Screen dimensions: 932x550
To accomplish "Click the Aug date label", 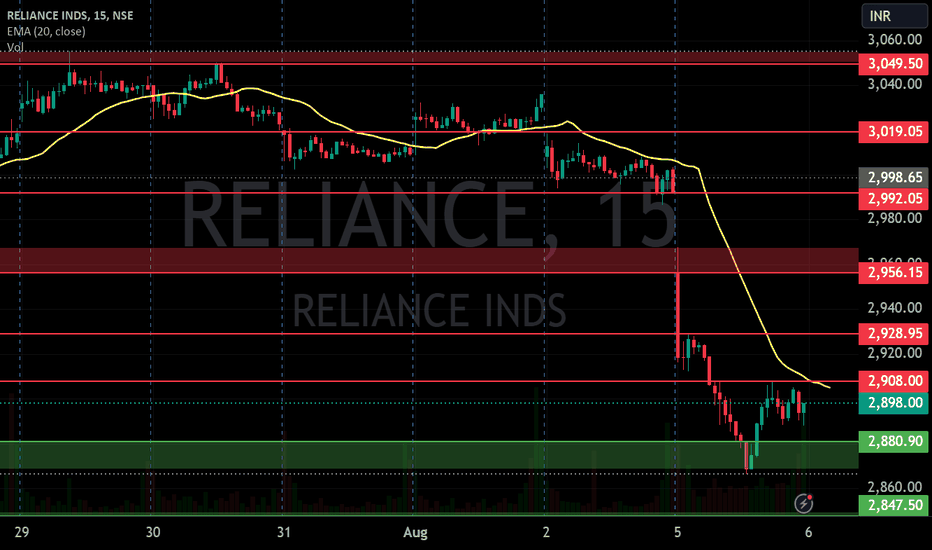I will [x=415, y=532].
